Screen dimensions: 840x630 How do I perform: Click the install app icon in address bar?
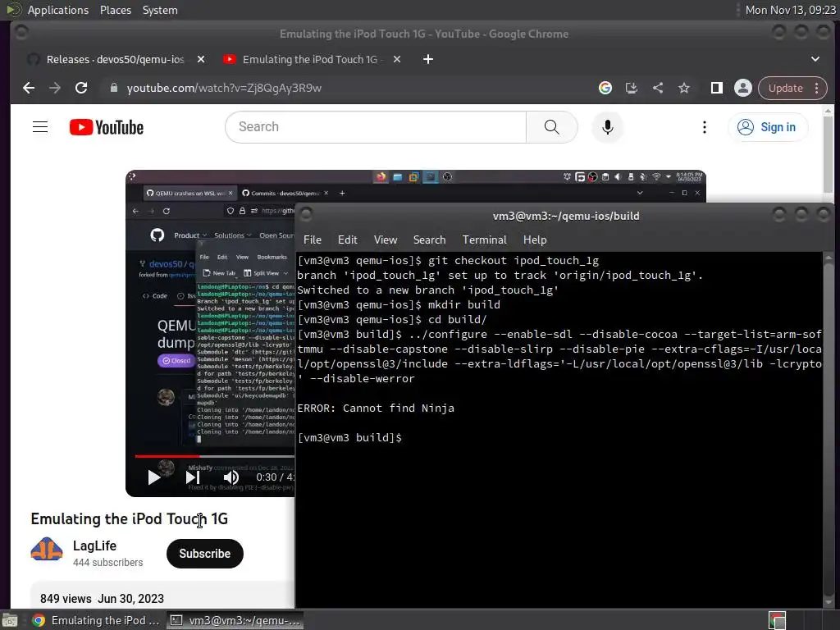pos(632,88)
